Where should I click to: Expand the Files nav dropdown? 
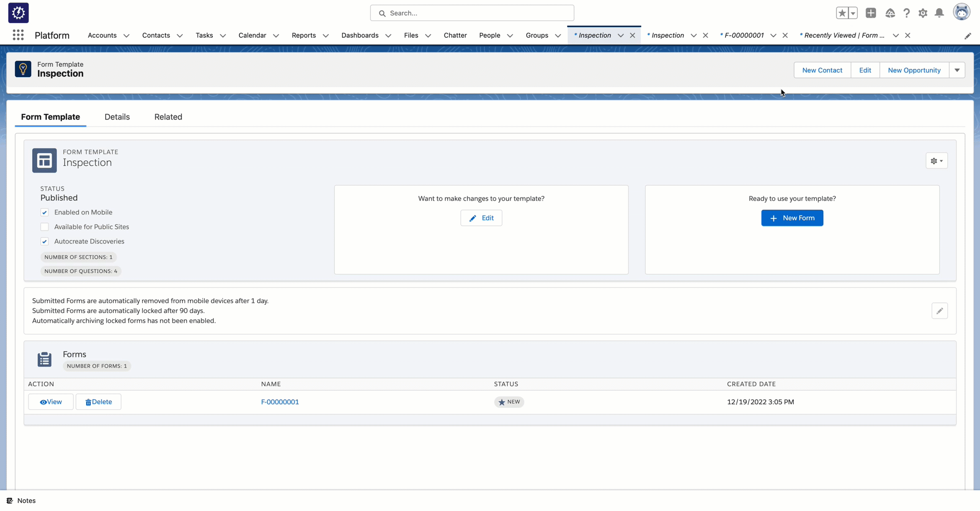[428, 36]
